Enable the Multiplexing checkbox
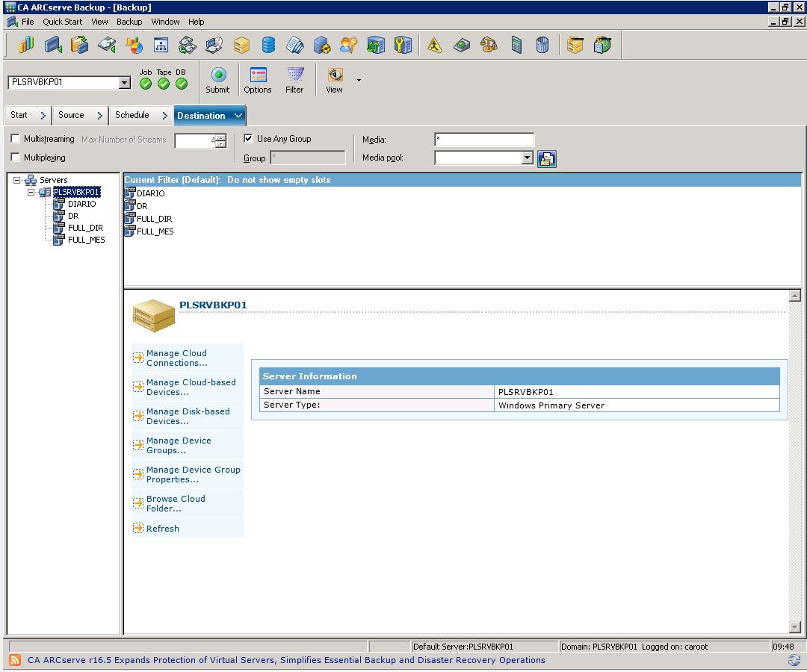Viewport: 807px width, 672px height. point(16,158)
